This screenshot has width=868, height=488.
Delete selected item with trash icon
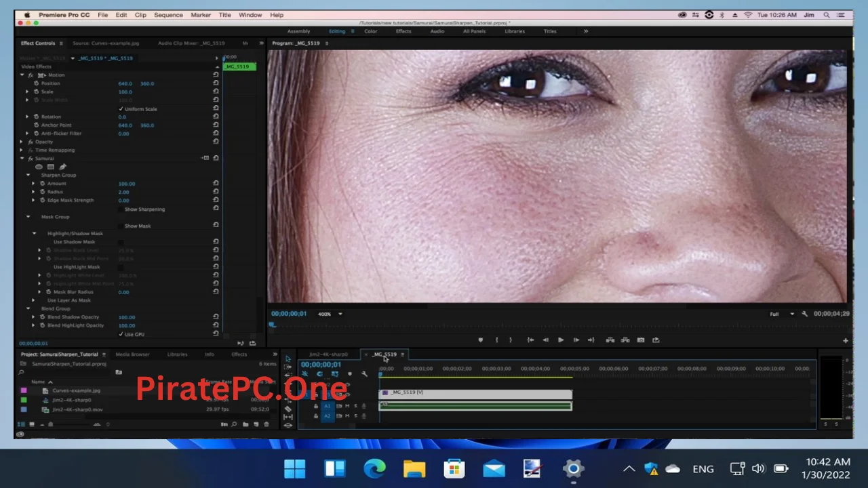point(267,424)
